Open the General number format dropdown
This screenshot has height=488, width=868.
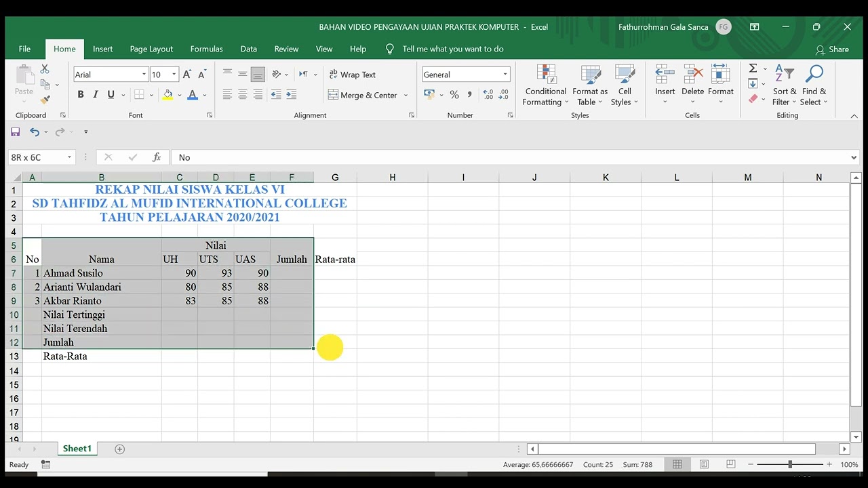[505, 75]
